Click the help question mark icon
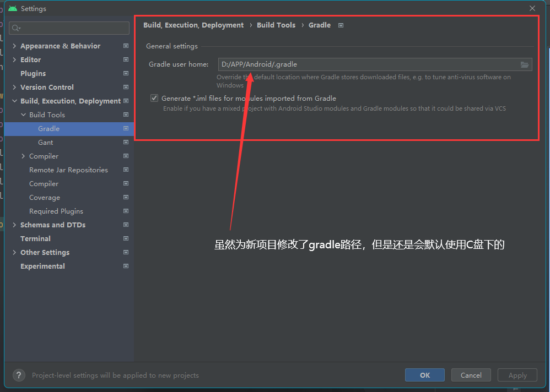Screen dimensions: 550x392 (x=18, y=375)
